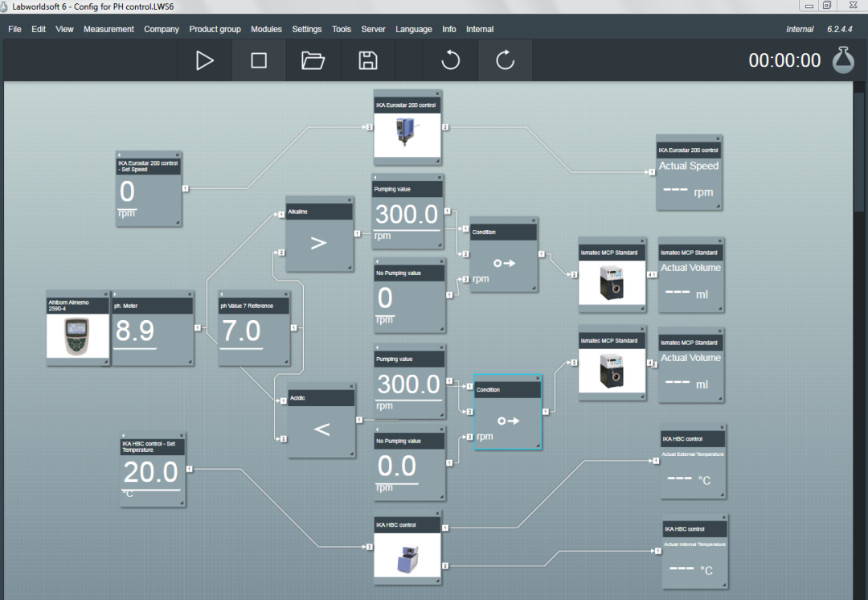868x600 pixels.
Task: Click the redo clockwise arrow icon
Action: tap(505, 60)
